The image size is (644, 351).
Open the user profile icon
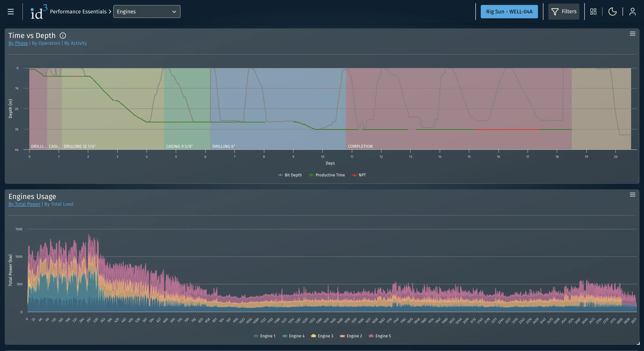click(x=632, y=11)
